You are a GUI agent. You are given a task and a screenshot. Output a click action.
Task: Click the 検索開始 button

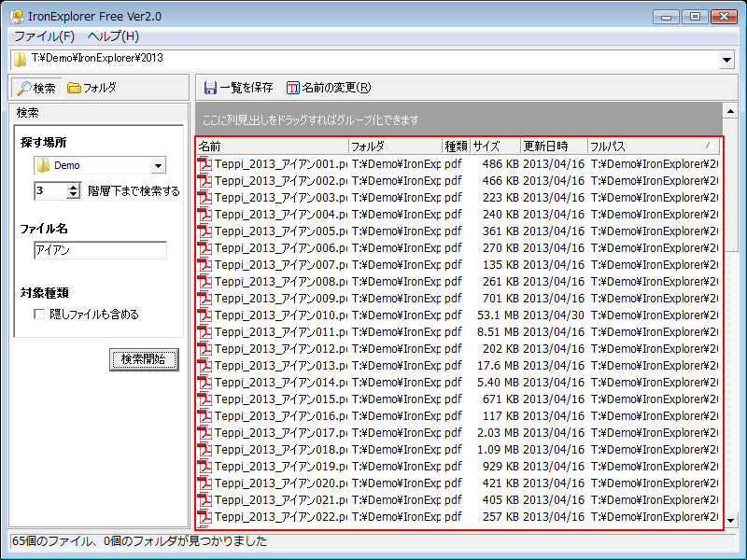click(144, 359)
